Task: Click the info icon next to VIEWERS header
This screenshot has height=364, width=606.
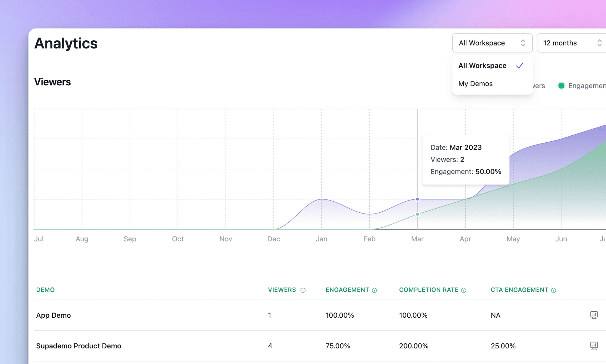Action: pos(303,290)
